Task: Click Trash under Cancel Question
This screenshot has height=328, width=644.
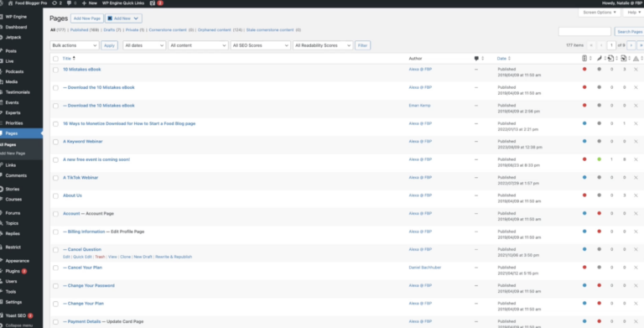Action: click(101, 257)
